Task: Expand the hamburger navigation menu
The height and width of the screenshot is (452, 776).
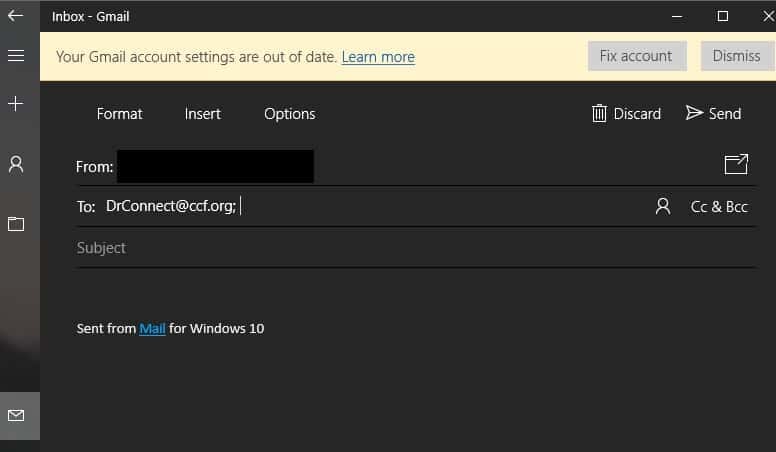Action: coord(16,55)
